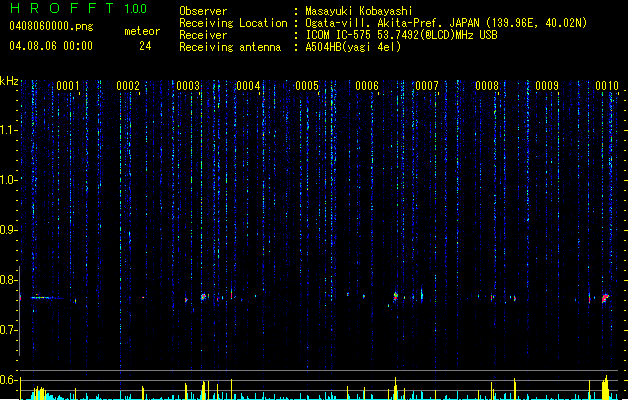Image resolution: width=629 pixels, height=400 pixels.
Task: Click the kHz axis unit label
Action: click(9, 81)
